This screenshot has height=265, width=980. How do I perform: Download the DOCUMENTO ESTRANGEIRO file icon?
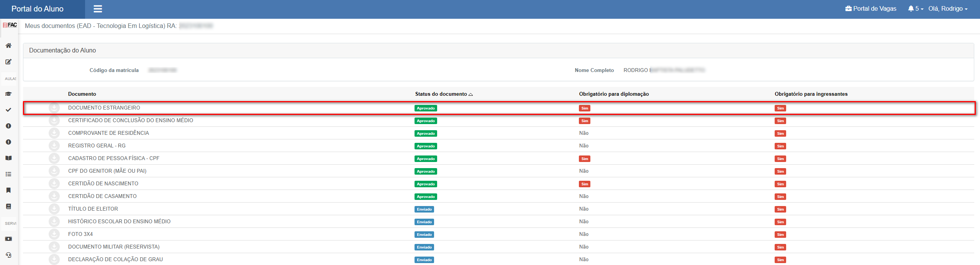coord(54,108)
